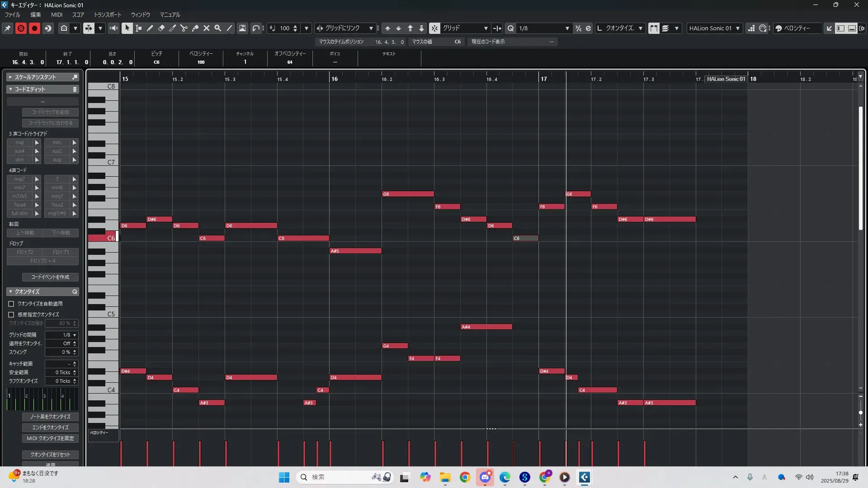This screenshot has height=488, width=868.
Task: Open the MIDI menu
Action: (x=57, y=14)
